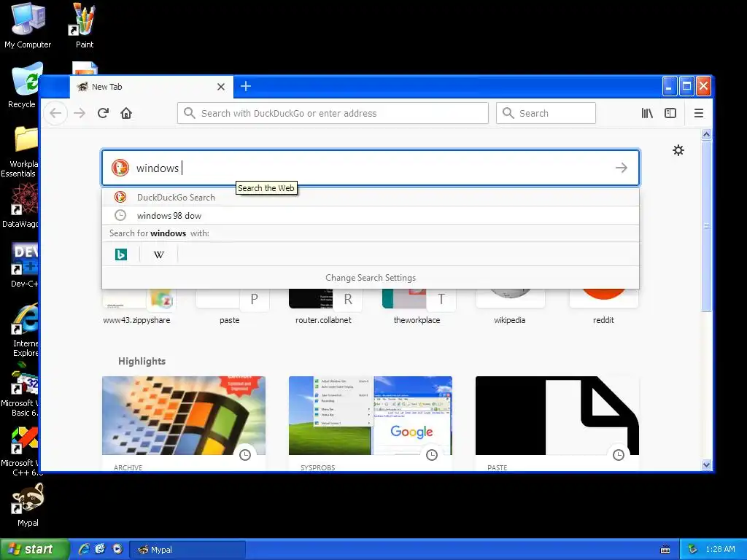Click the Mypal taskbar button

(x=187, y=550)
